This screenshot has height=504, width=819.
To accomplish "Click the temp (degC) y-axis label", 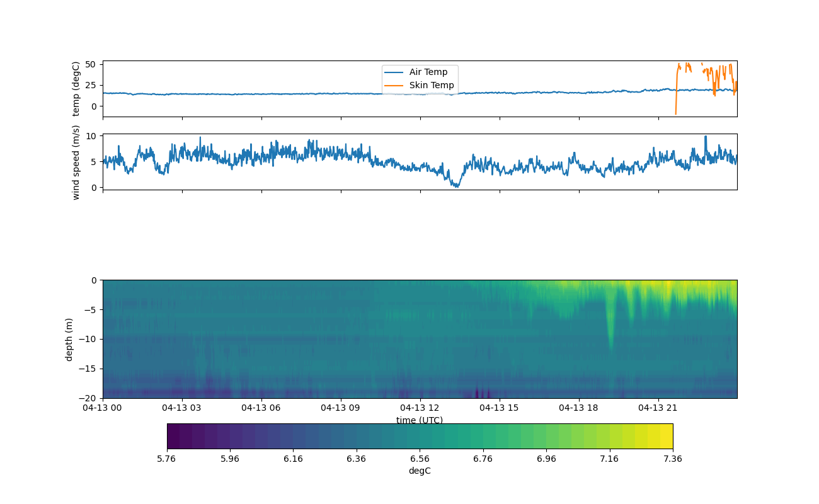I will (76, 89).
